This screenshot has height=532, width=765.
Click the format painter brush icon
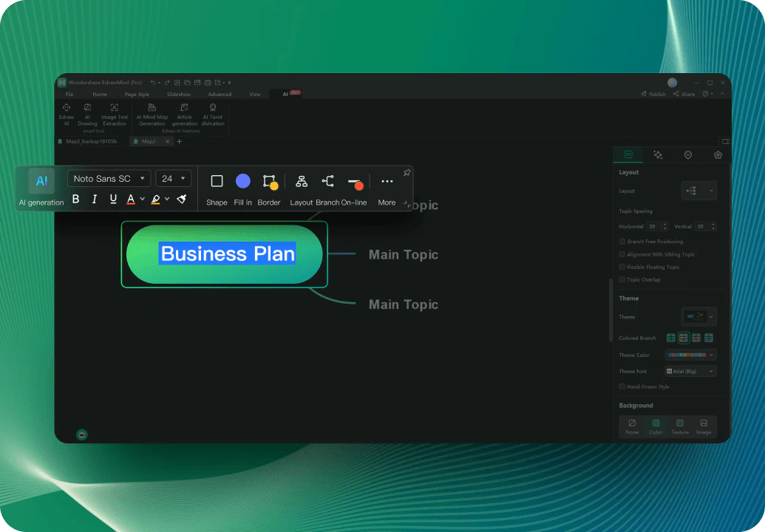pos(182,199)
